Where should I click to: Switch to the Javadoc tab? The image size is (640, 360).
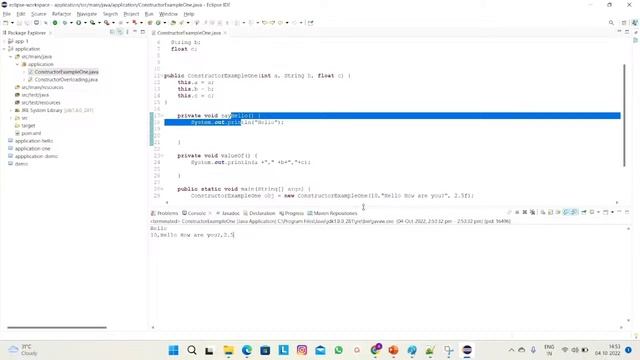click(227, 213)
